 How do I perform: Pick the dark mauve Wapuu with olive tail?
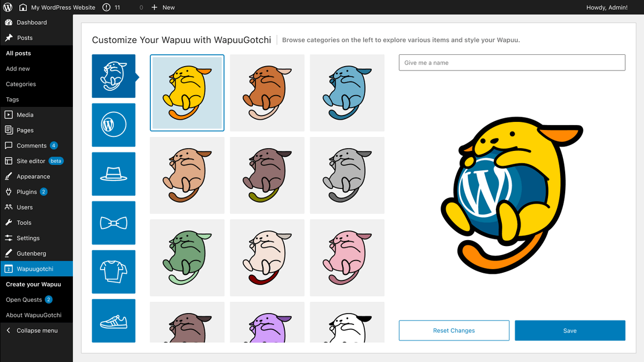tap(267, 175)
